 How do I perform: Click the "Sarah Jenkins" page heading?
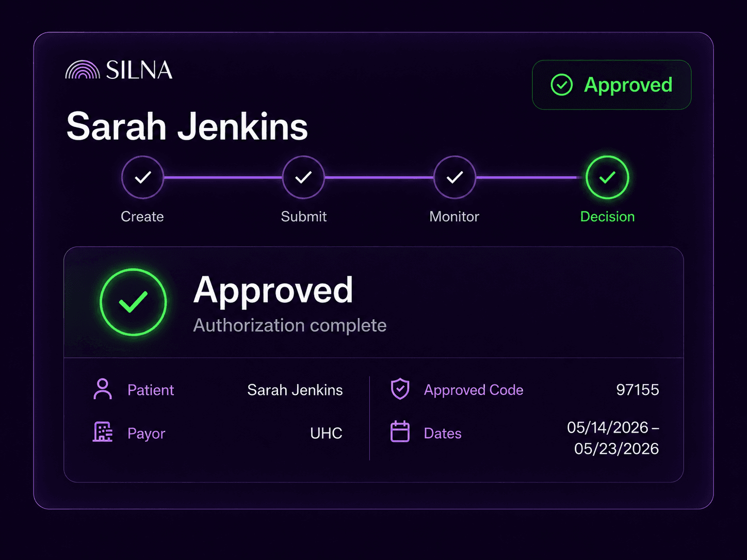click(187, 126)
